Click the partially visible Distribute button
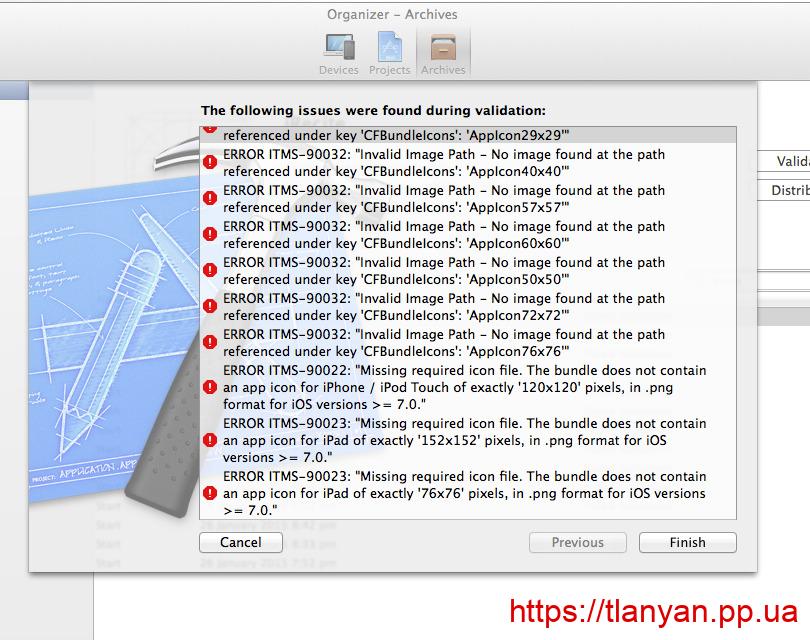This screenshot has height=640, width=810. click(789, 190)
